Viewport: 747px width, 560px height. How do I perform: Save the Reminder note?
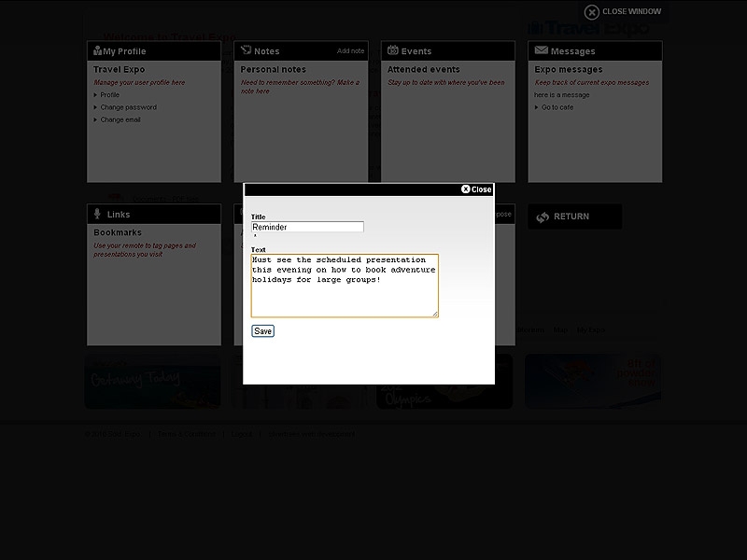262,331
